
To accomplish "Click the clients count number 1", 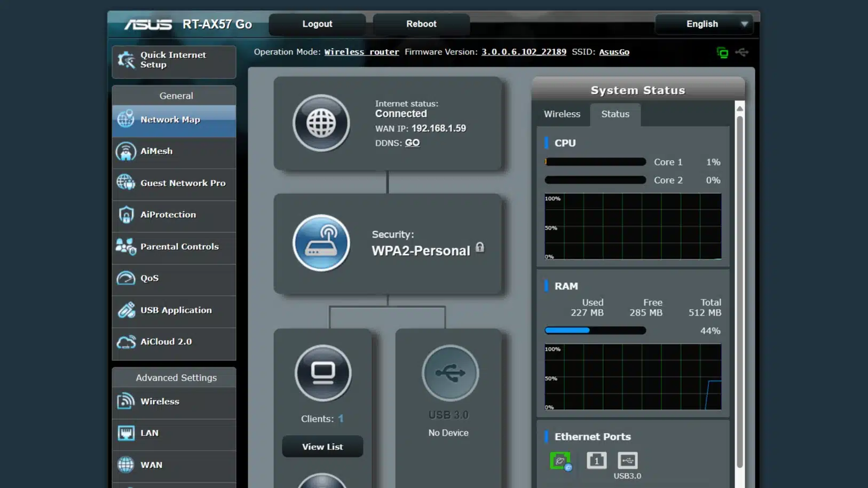I will (341, 419).
